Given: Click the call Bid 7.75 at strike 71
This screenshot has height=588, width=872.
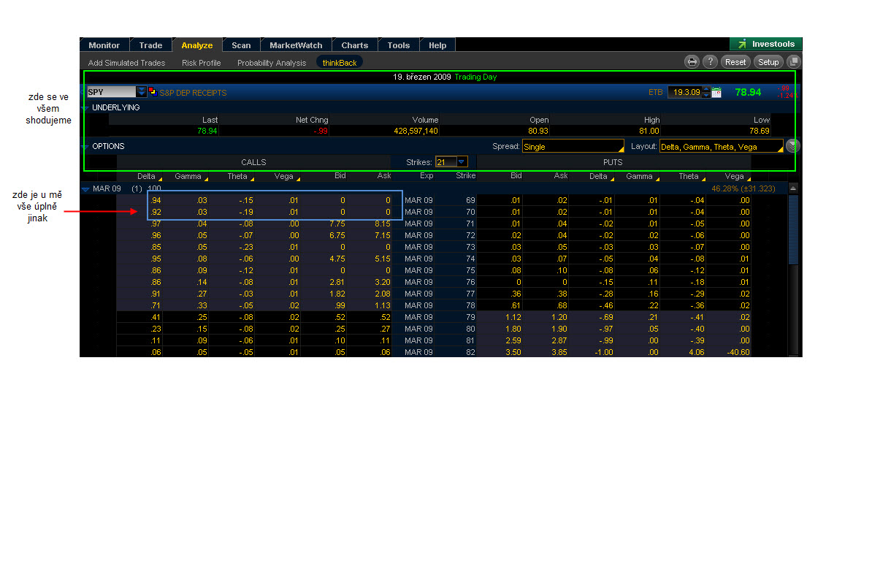Looking at the screenshot, I should 337,224.
